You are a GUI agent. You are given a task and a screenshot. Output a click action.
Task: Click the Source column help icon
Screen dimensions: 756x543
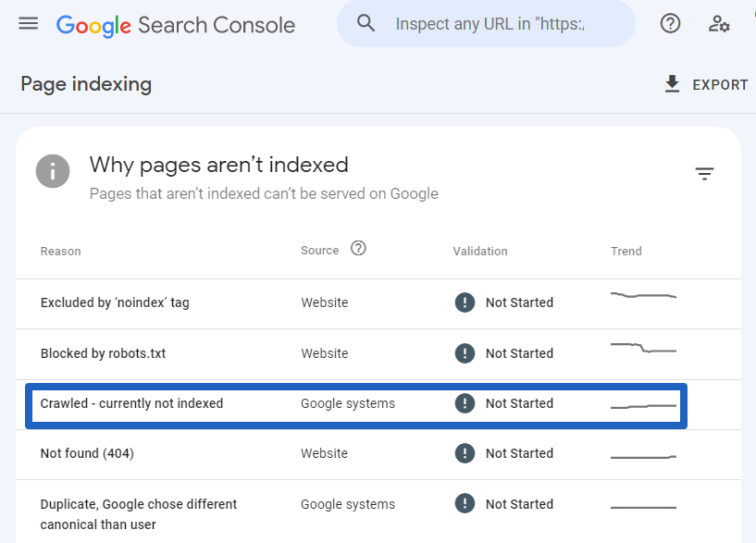coord(358,249)
